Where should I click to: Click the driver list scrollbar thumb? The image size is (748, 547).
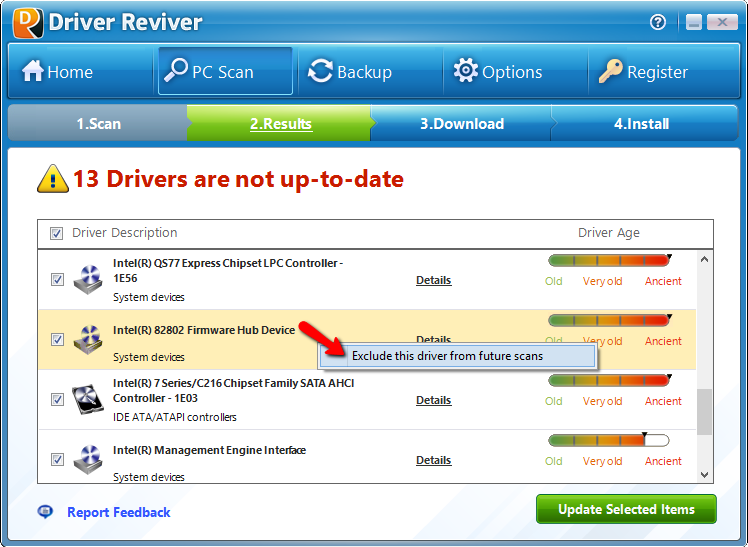[704, 412]
